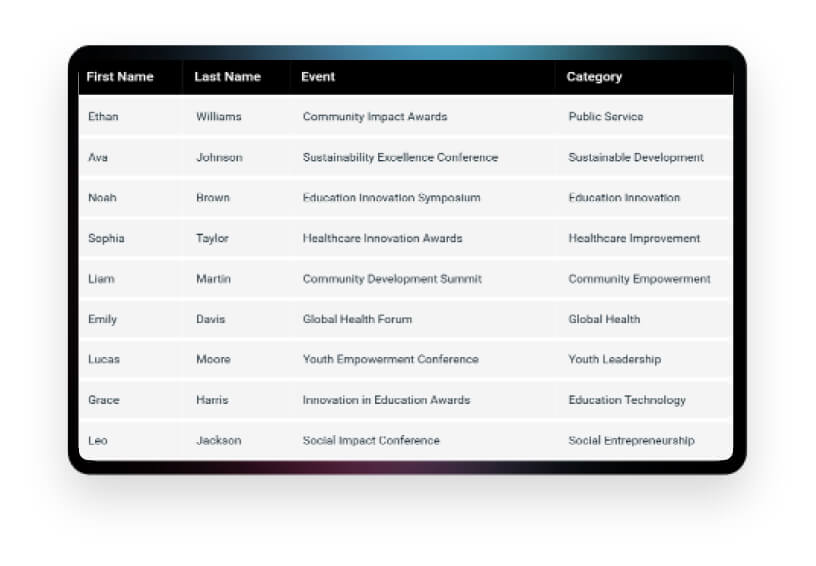Select the Social Entrepreneurship category cell
The width and height of the screenshot is (816, 566).
(631, 441)
